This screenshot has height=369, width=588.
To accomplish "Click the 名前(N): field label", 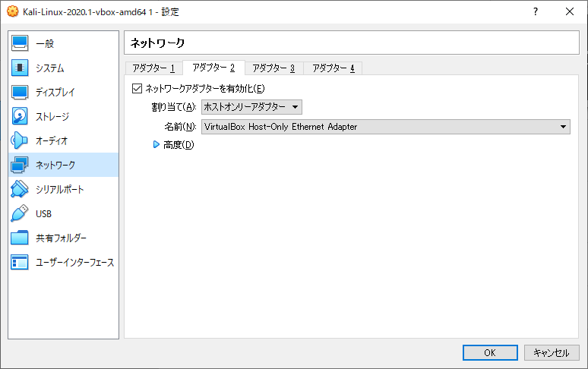I will pos(180,127).
